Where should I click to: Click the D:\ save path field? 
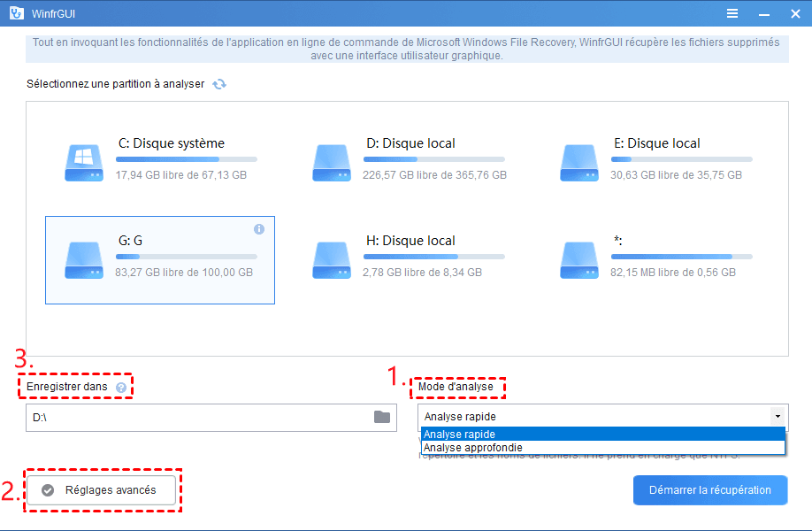tap(211, 418)
